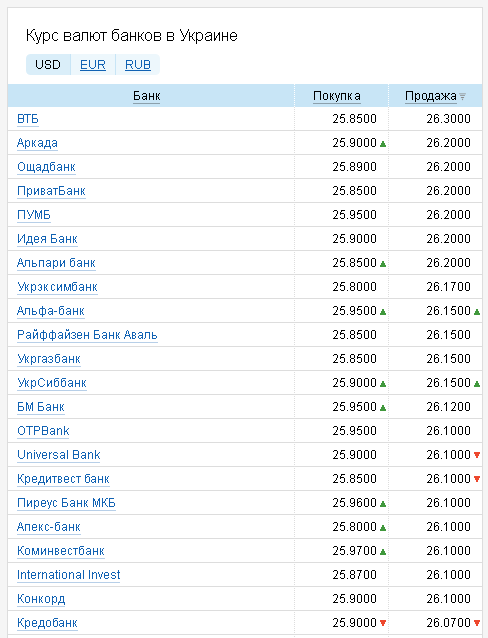488x638 pixels.
Task: Switch to the RUB currency tab
Action: (138, 65)
